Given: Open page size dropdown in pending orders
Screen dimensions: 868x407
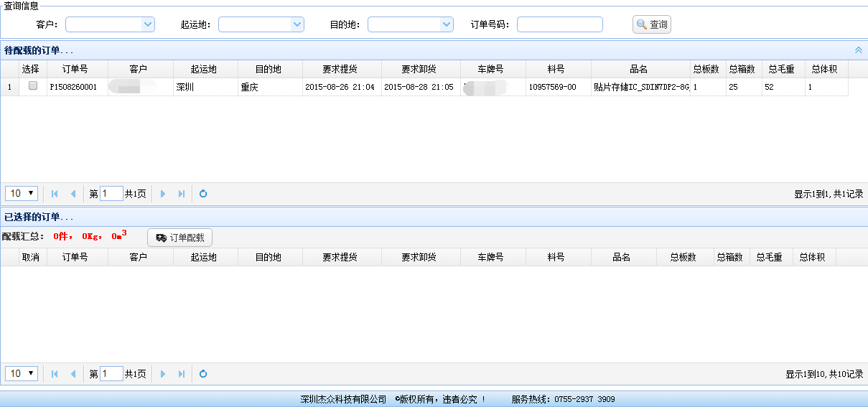Looking at the screenshot, I should tap(22, 194).
